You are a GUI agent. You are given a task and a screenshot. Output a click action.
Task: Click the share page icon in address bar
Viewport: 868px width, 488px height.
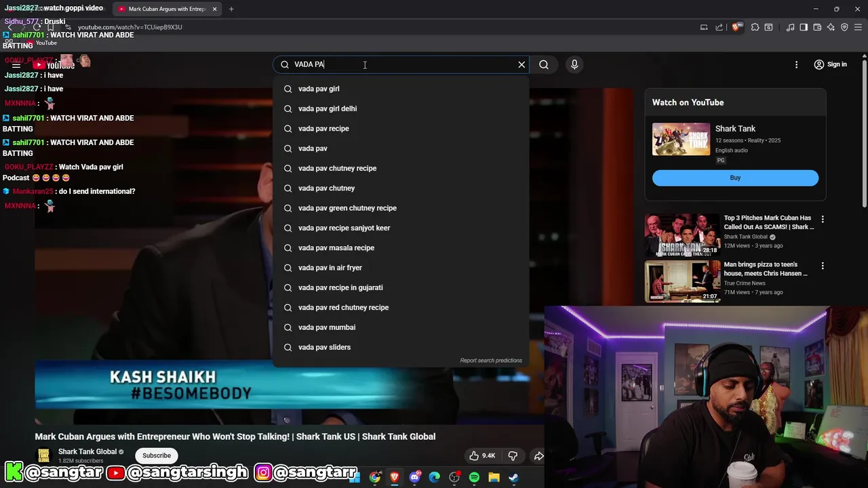coord(719,27)
